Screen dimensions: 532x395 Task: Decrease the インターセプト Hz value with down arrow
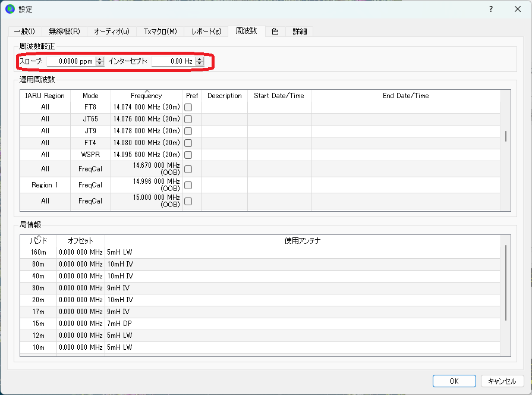pos(200,63)
